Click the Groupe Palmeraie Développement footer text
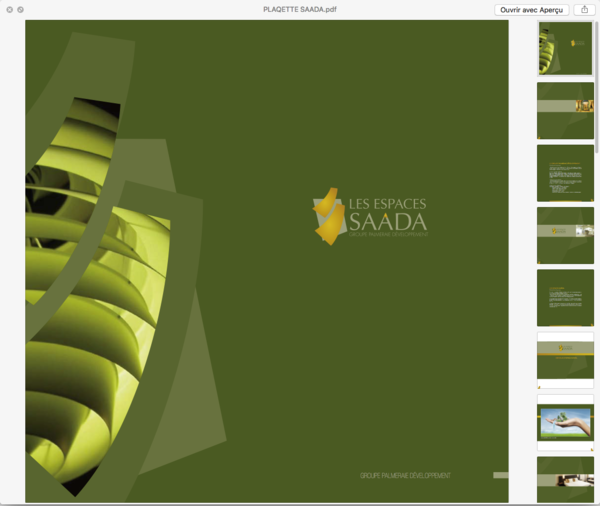 (x=405, y=475)
